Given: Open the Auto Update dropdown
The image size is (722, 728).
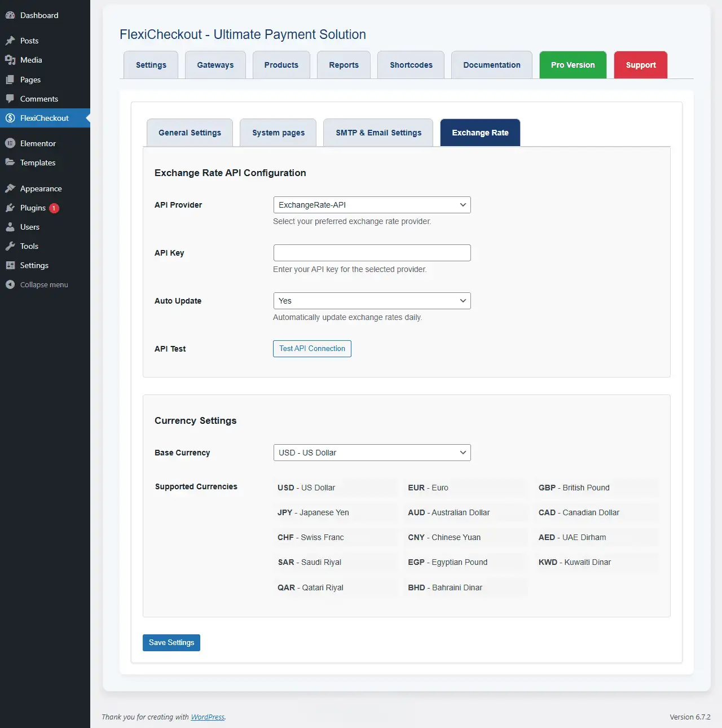Looking at the screenshot, I should pos(372,301).
